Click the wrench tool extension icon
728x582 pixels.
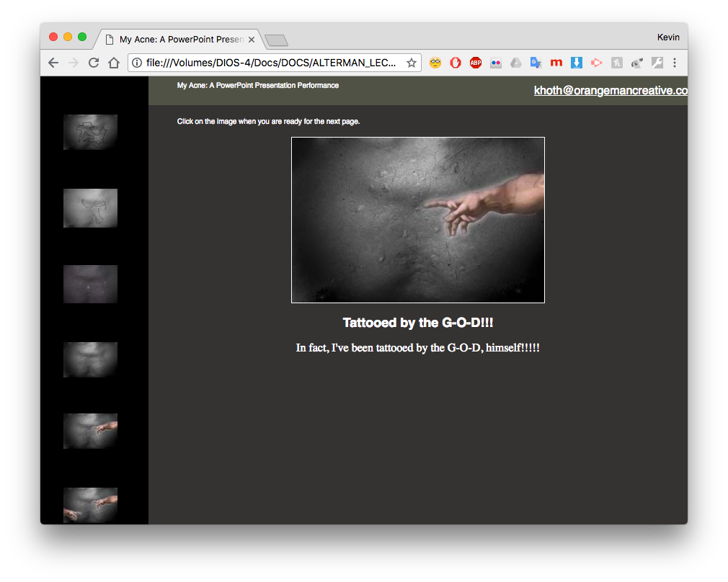(x=657, y=63)
